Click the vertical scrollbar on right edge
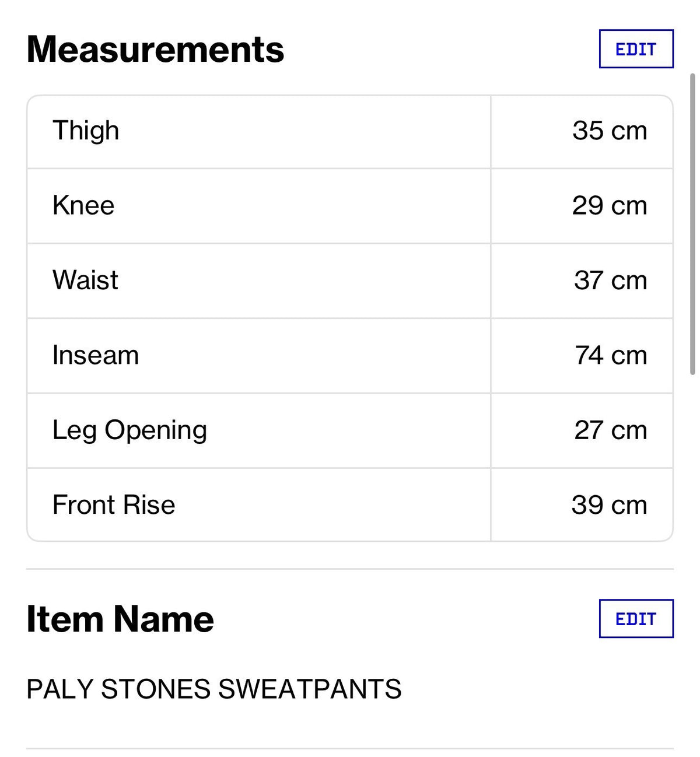 pyautogui.click(x=692, y=224)
